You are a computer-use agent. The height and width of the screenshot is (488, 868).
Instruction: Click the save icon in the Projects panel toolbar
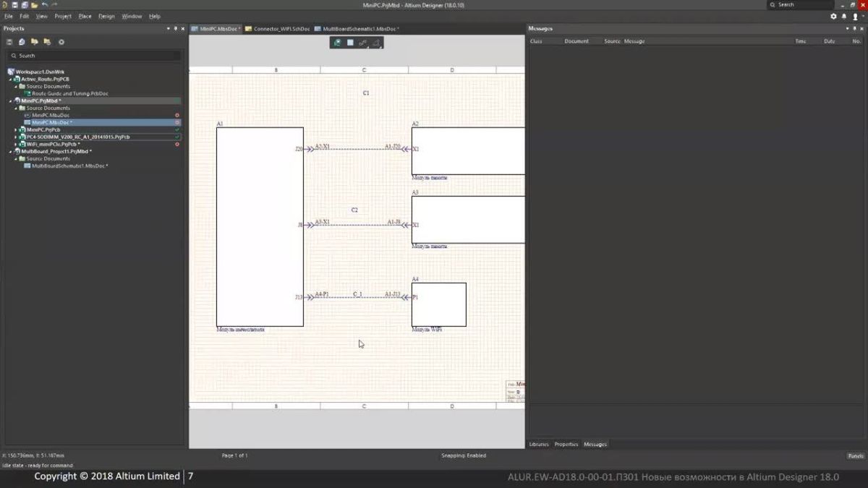click(x=9, y=42)
